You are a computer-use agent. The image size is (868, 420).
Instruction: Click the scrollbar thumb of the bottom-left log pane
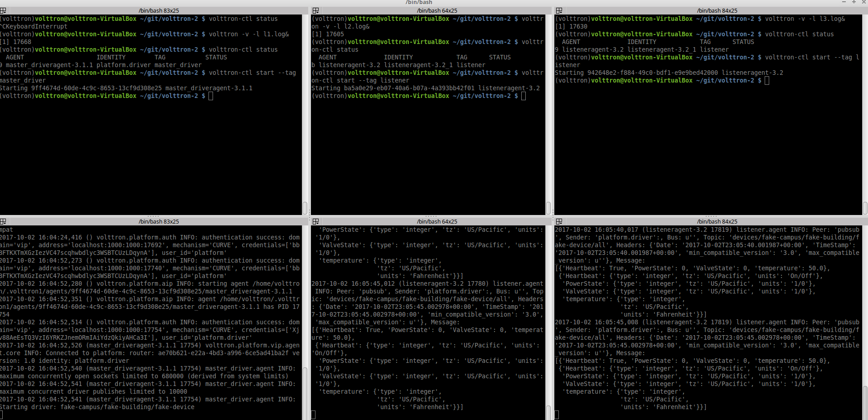[305, 393]
